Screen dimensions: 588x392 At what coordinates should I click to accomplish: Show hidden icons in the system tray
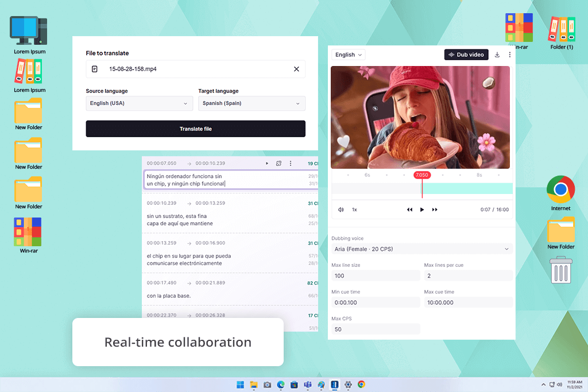543,385
